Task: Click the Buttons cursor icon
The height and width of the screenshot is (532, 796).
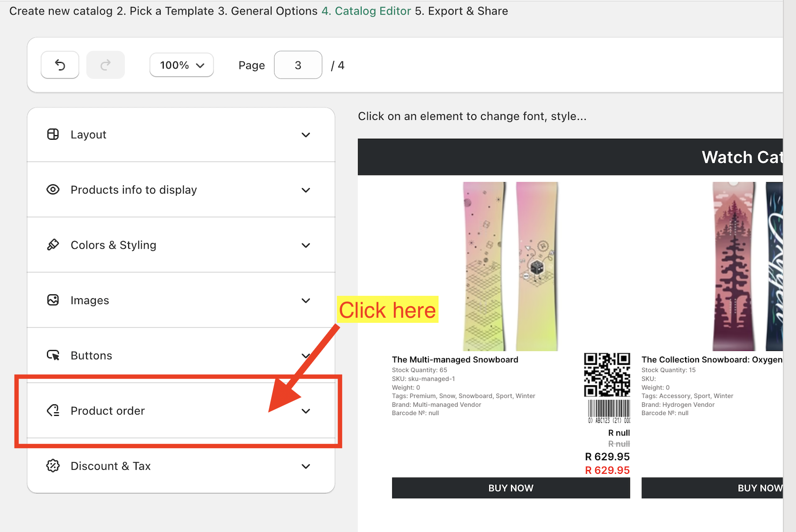Action: coord(53,355)
